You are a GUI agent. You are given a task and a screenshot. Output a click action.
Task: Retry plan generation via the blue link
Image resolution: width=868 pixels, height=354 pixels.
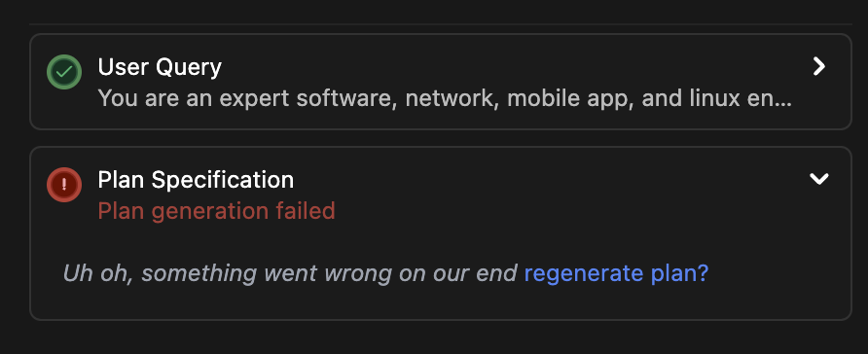point(616,273)
